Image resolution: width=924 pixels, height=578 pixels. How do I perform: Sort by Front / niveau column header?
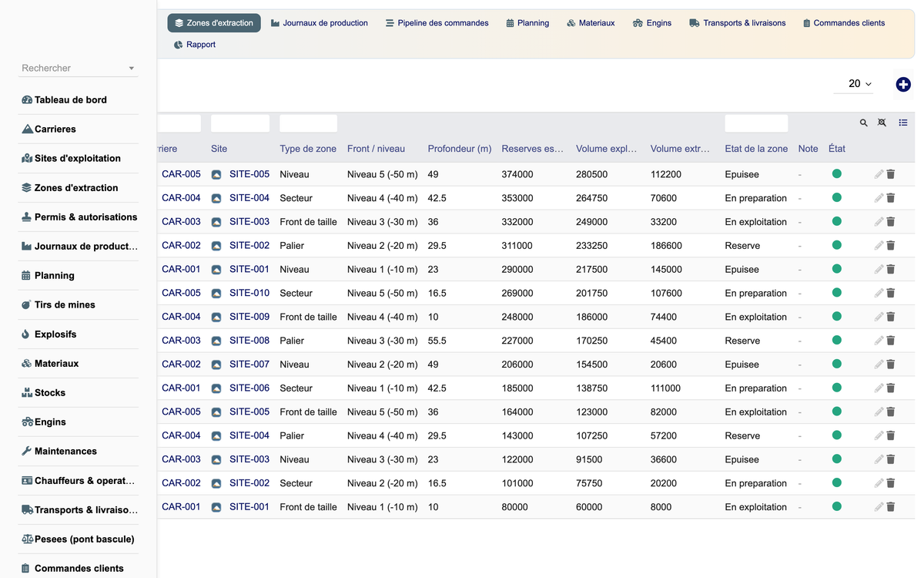point(376,149)
